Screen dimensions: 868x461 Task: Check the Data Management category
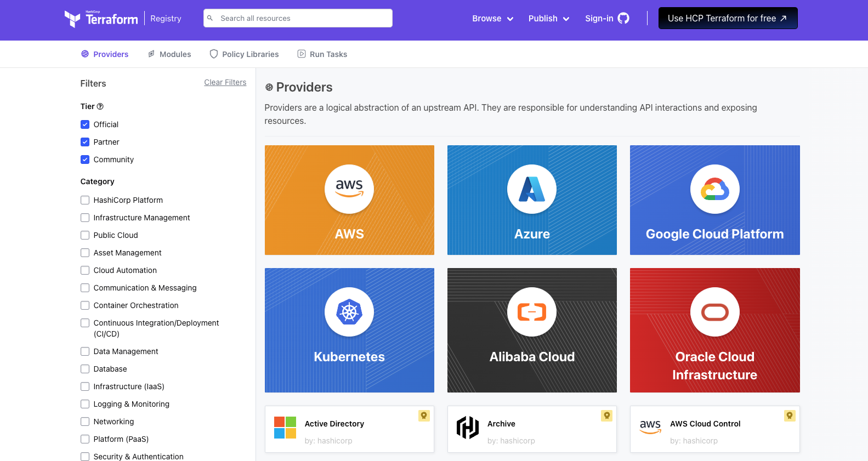click(x=85, y=351)
